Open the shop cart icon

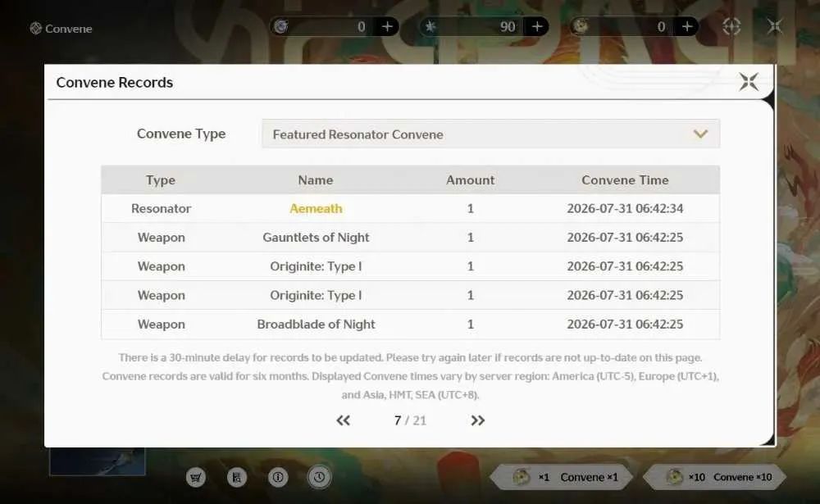[x=196, y=477]
